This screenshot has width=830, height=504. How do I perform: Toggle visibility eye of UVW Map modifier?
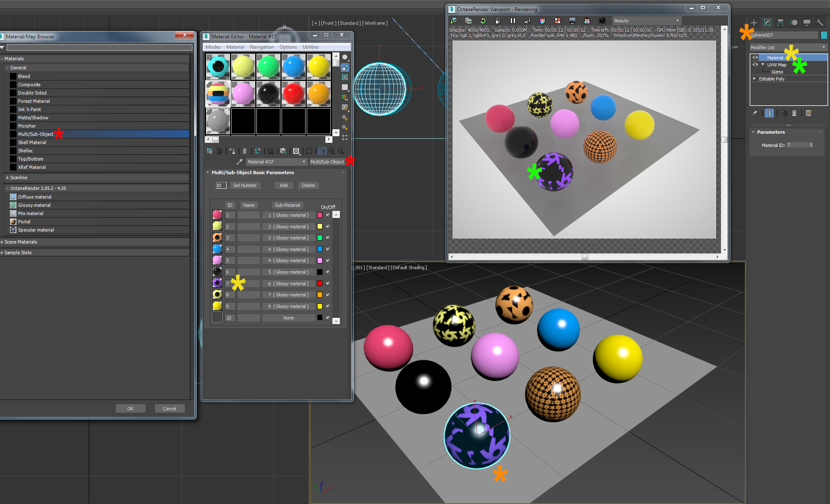click(x=755, y=64)
